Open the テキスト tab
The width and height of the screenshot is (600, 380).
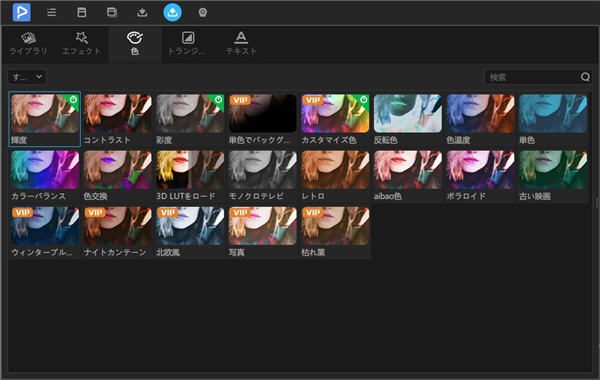click(x=241, y=43)
